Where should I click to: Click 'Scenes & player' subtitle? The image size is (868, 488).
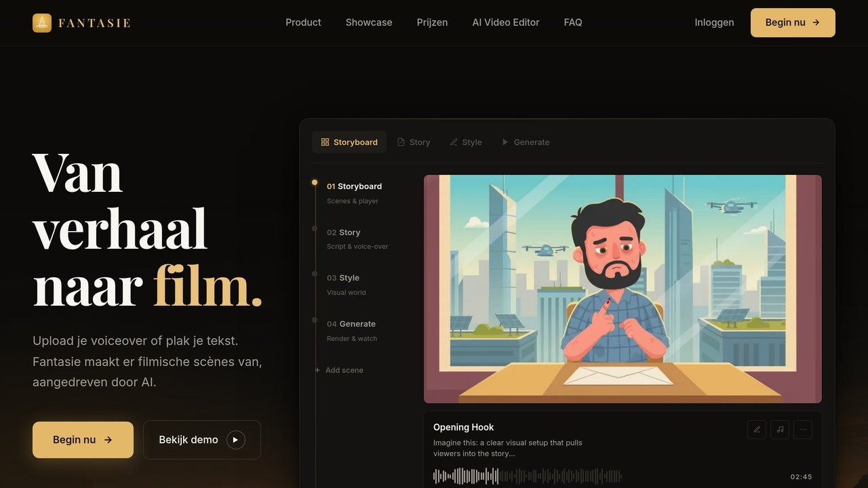coord(353,201)
